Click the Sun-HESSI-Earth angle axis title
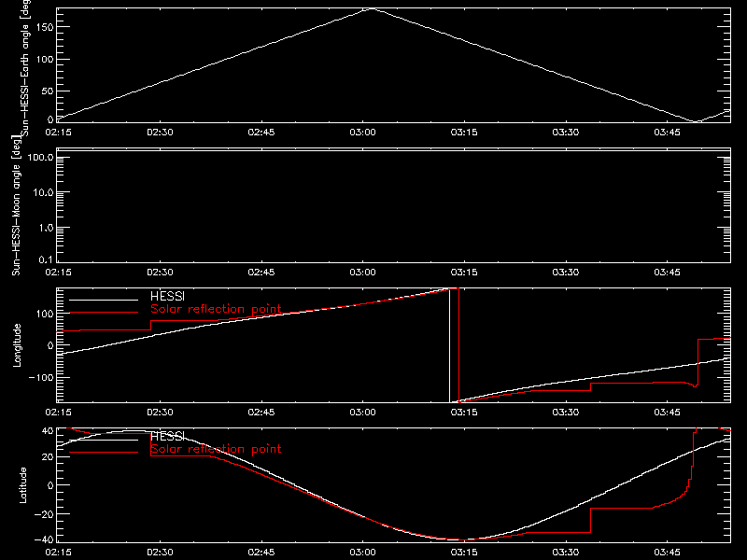Image resolution: width=747 pixels, height=560 pixels. pos(25,68)
